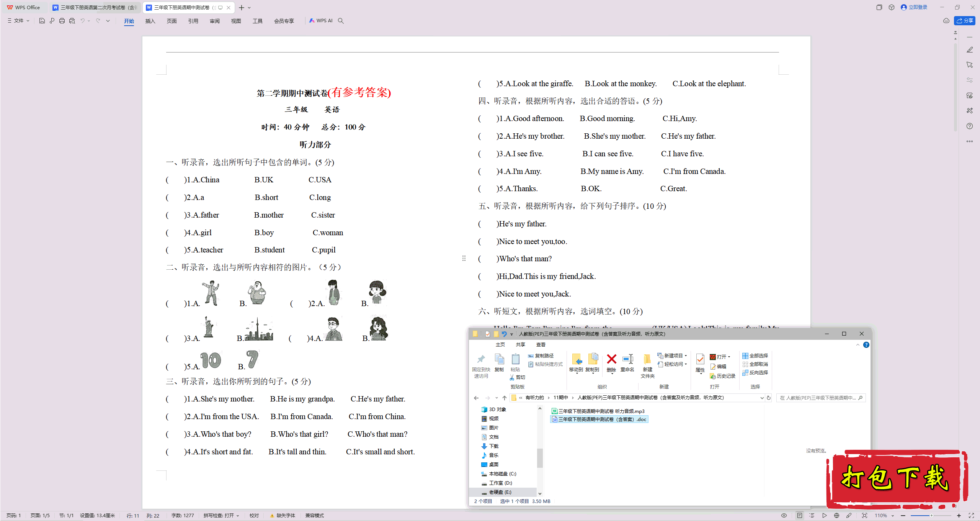The width and height of the screenshot is (980, 521).
Task: Open the help question icon in right sidebar
Action: [969, 126]
